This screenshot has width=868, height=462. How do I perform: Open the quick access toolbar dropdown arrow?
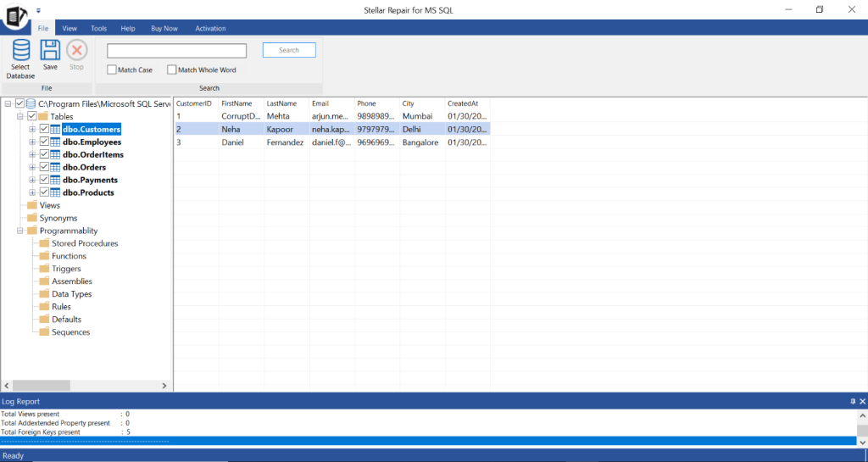click(x=38, y=10)
